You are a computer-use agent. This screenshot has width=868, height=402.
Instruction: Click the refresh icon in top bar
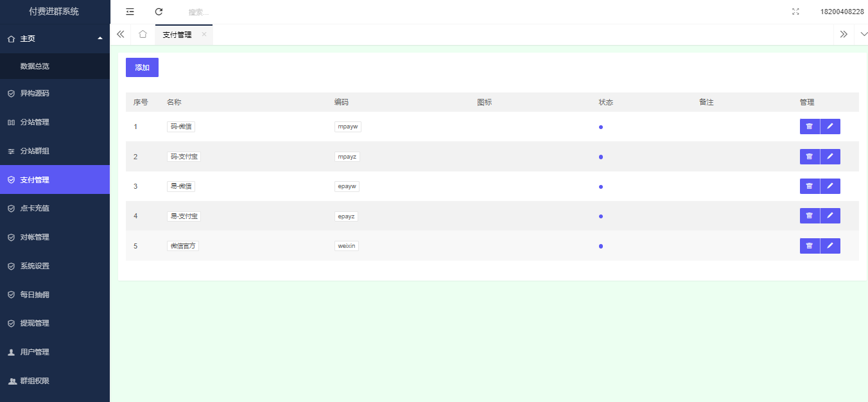click(159, 12)
